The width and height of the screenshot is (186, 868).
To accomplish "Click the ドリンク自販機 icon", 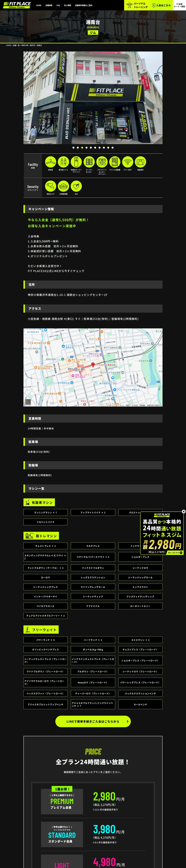I will click(115, 162).
